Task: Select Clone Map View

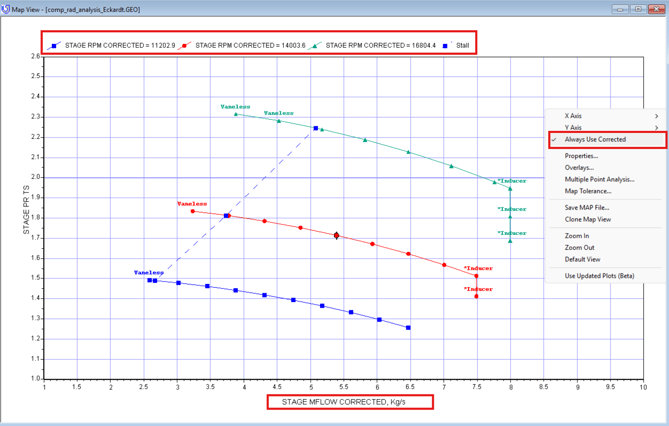Action: (588, 219)
